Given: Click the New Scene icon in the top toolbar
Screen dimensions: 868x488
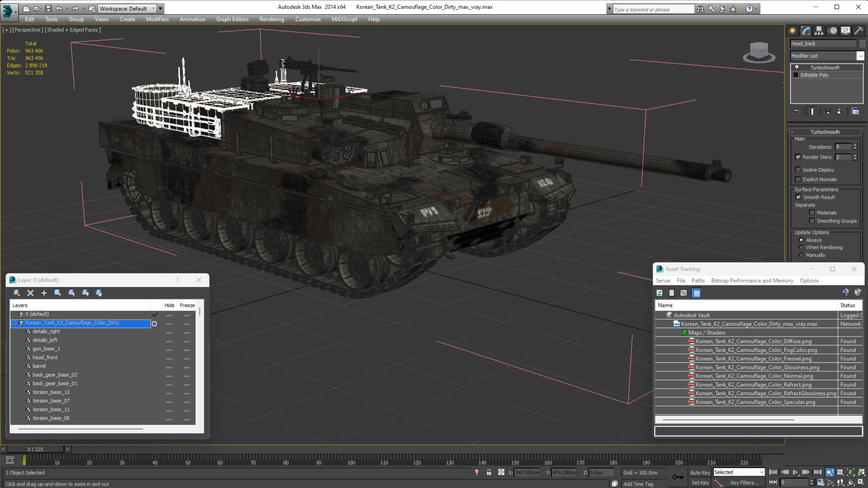Looking at the screenshot, I should coord(26,9).
